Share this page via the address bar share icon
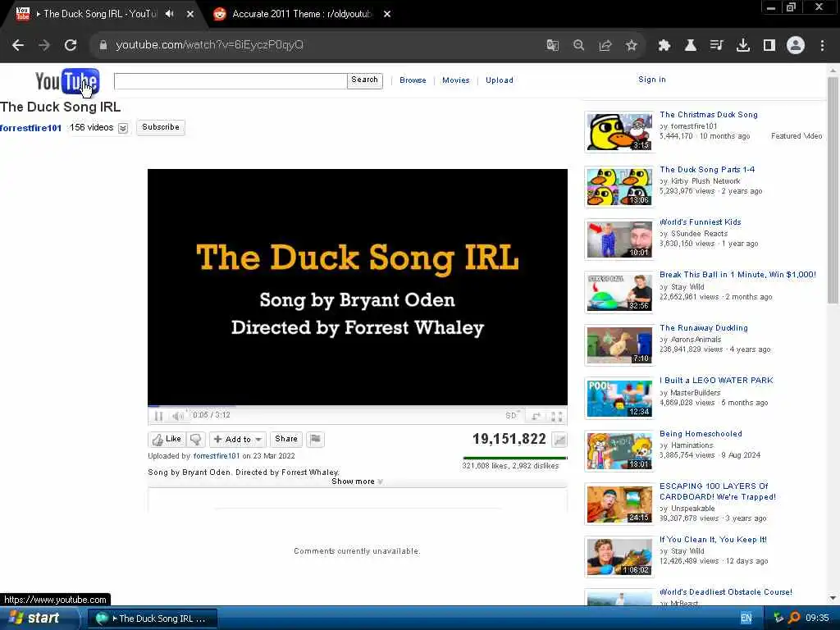This screenshot has width=840, height=630. [x=605, y=45]
